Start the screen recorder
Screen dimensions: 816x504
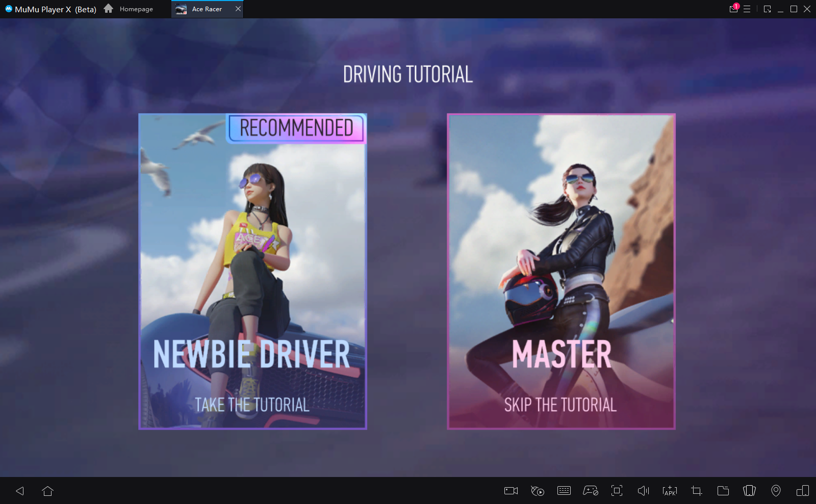click(x=511, y=491)
